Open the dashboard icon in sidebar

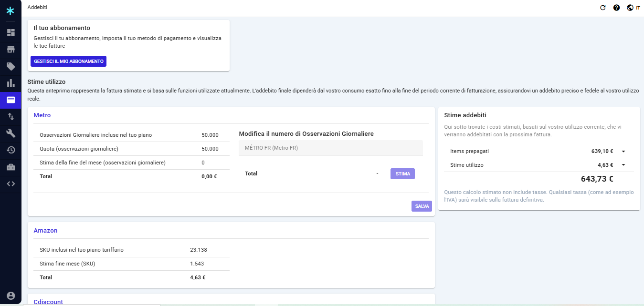(11, 33)
